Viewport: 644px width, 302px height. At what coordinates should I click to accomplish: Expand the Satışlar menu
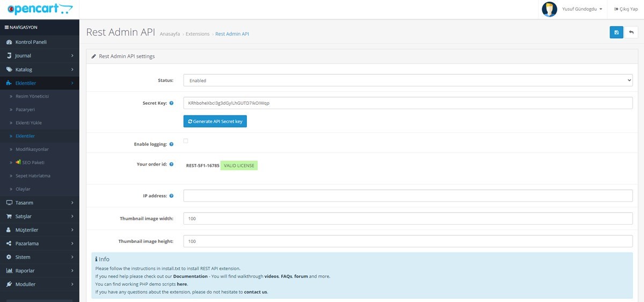(x=40, y=216)
